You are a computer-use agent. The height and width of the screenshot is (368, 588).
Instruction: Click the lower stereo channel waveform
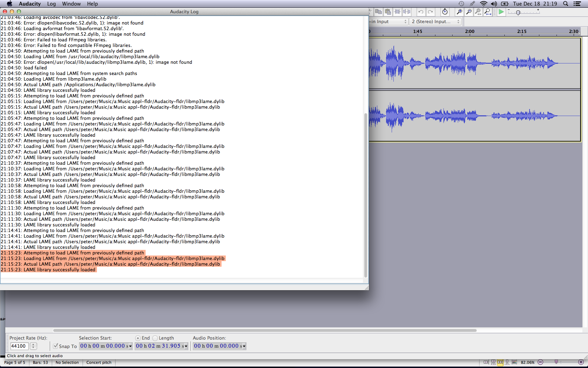tap(475, 116)
